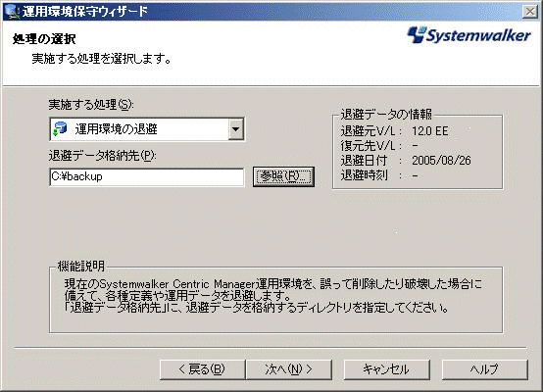Image resolution: width=543 pixels, height=392 pixels.
Task: Click the 実施する処理(S) label
Action: [x=91, y=104]
